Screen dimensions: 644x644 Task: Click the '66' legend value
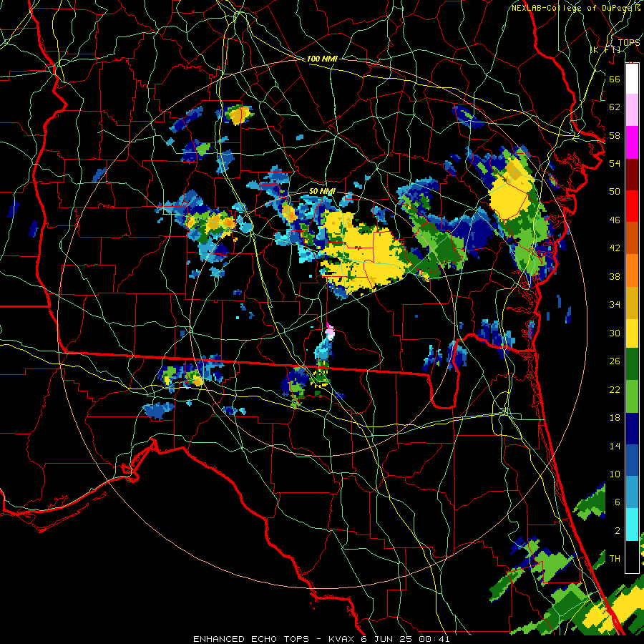615,79
